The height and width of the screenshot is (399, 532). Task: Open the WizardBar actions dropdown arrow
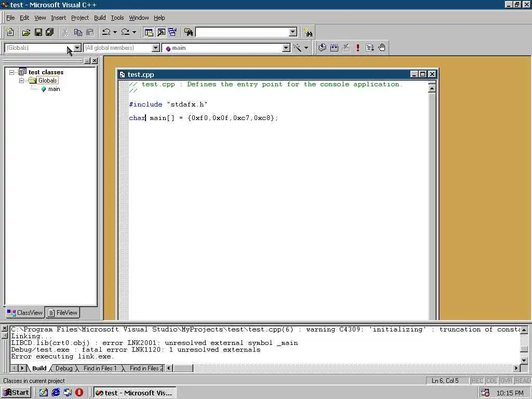click(306, 48)
